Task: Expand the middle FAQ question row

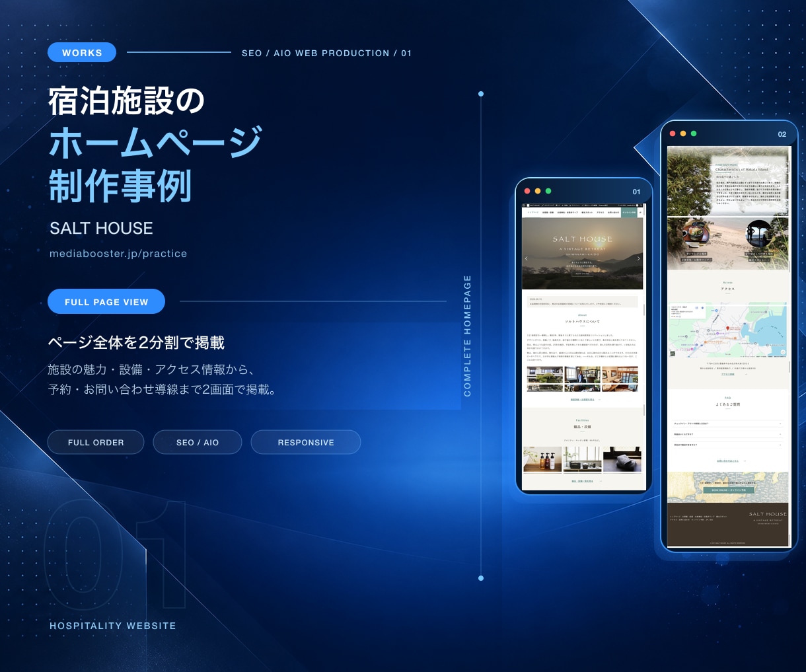Action: pos(727,434)
